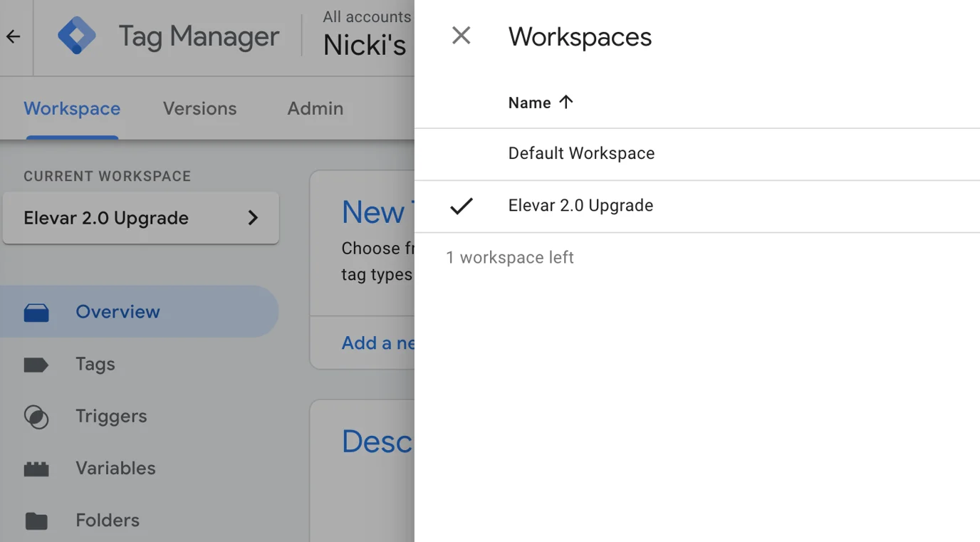Open the Admin tab
The height and width of the screenshot is (542, 980).
[x=316, y=108]
